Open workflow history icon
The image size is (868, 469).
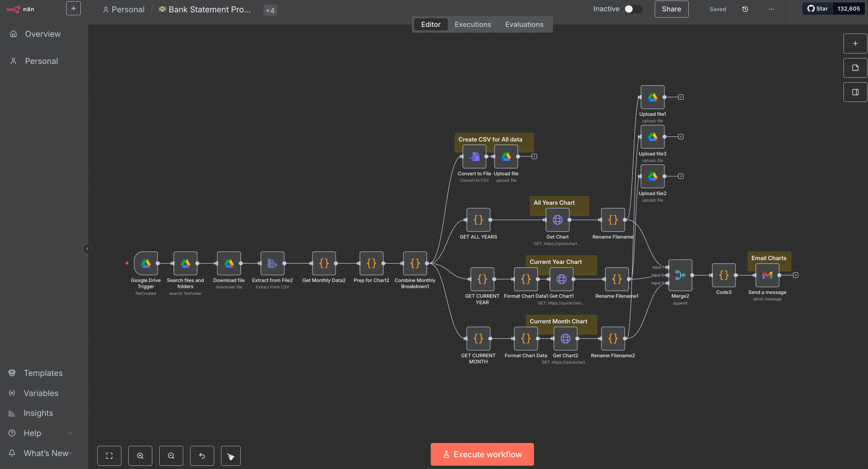pos(745,9)
